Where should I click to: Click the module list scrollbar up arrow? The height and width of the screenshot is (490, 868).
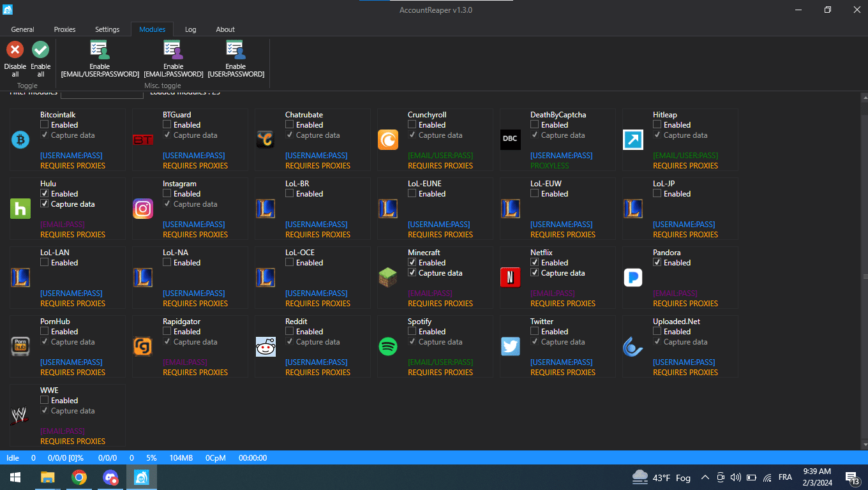(865, 98)
